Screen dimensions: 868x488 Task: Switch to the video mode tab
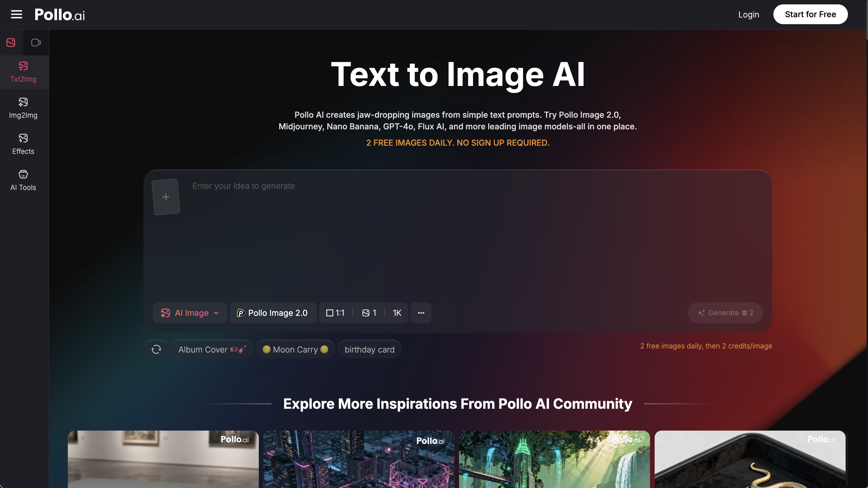[36, 43]
